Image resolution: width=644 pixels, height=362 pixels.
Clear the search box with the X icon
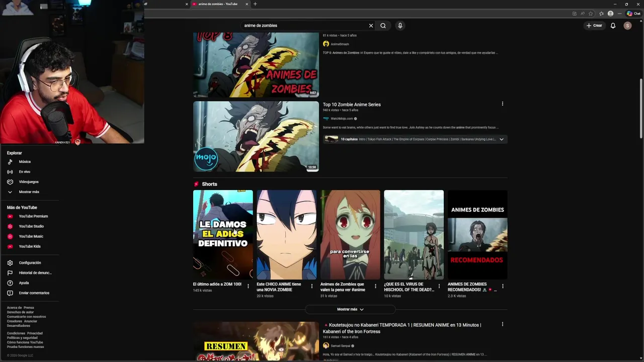pyautogui.click(x=371, y=26)
